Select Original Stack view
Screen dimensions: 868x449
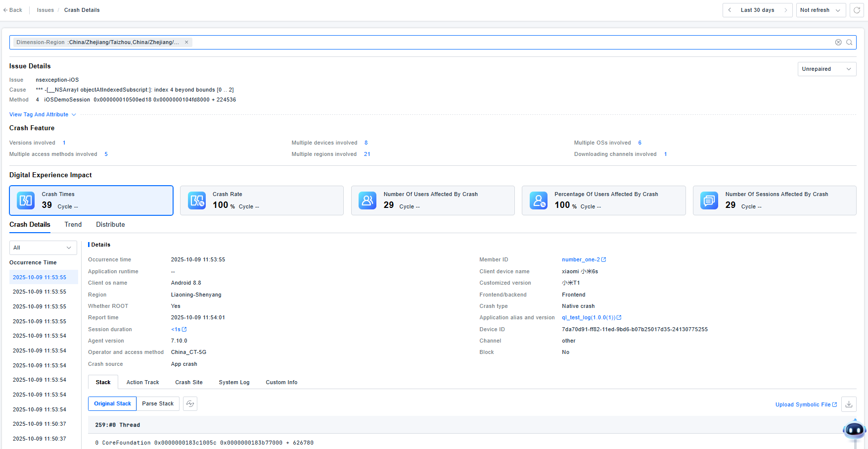coord(112,404)
